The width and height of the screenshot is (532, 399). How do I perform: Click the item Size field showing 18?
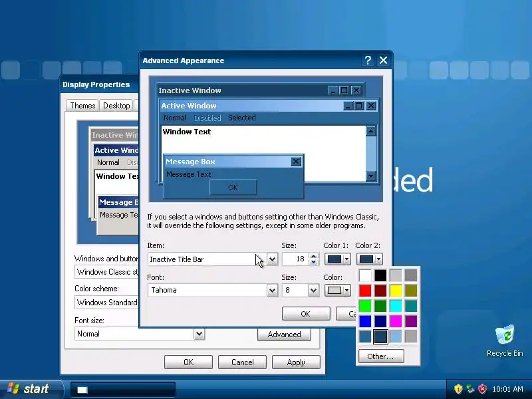coord(295,259)
